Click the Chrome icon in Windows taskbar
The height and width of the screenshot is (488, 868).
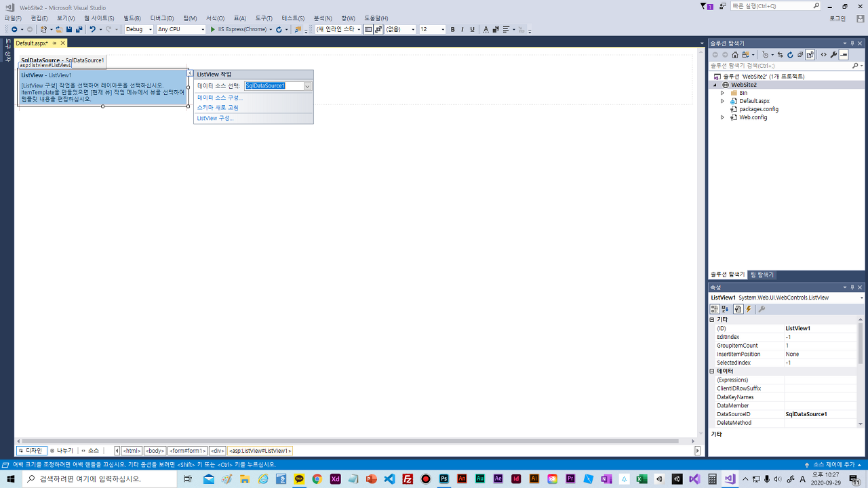(x=317, y=479)
